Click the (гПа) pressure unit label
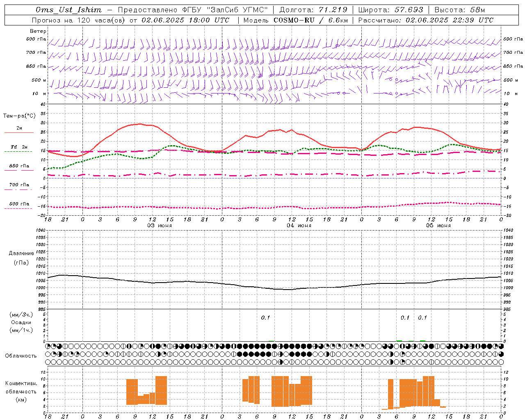525x420 pixels. tap(21, 263)
